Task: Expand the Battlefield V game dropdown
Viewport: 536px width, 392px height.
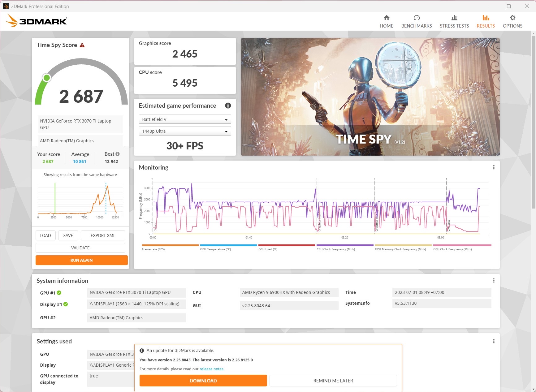Action: (x=185, y=119)
